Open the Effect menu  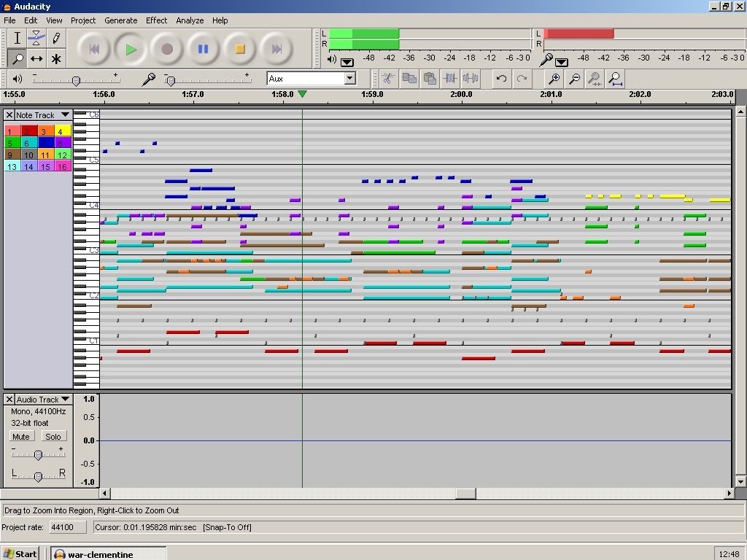pos(156,20)
